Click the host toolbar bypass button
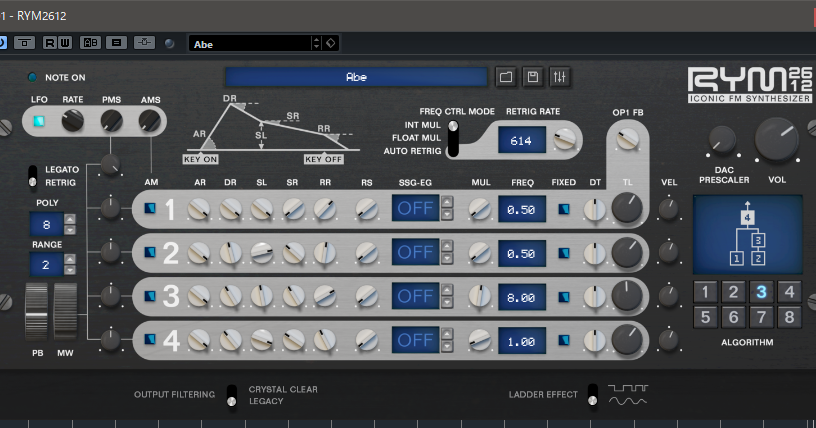 coord(24,43)
